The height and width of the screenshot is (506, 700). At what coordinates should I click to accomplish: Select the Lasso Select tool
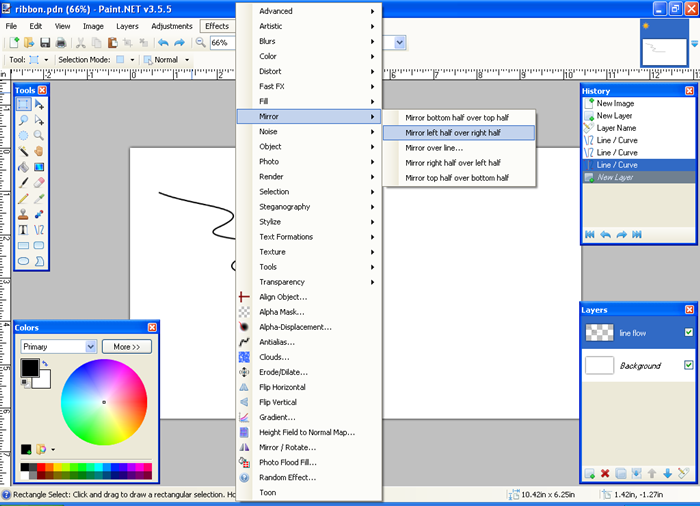[x=23, y=120]
